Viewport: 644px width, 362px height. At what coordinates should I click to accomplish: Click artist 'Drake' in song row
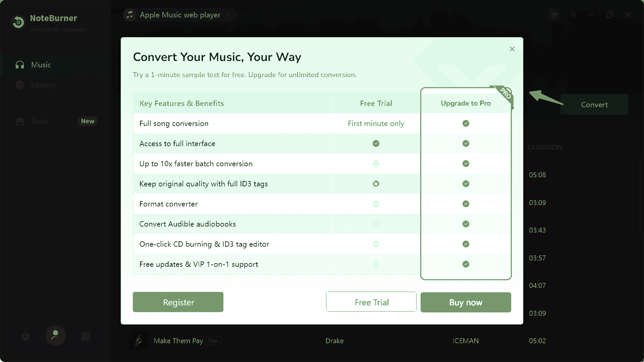tap(334, 341)
